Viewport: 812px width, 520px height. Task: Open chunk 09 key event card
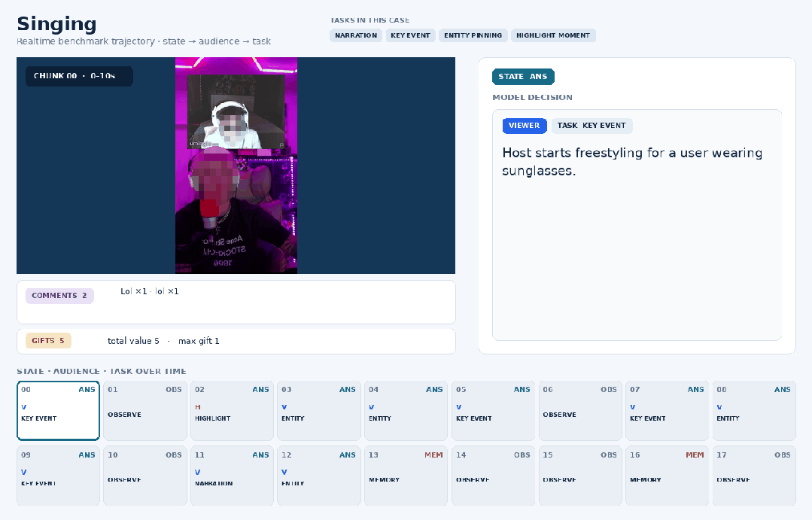[x=58, y=476]
